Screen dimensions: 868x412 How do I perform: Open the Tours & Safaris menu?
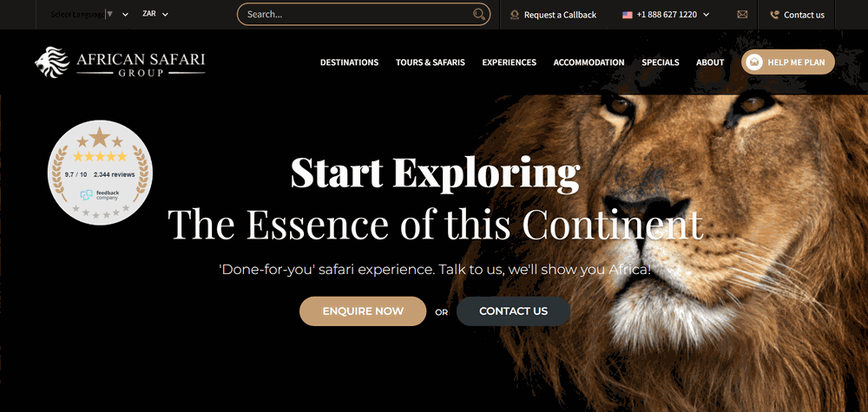(x=431, y=62)
